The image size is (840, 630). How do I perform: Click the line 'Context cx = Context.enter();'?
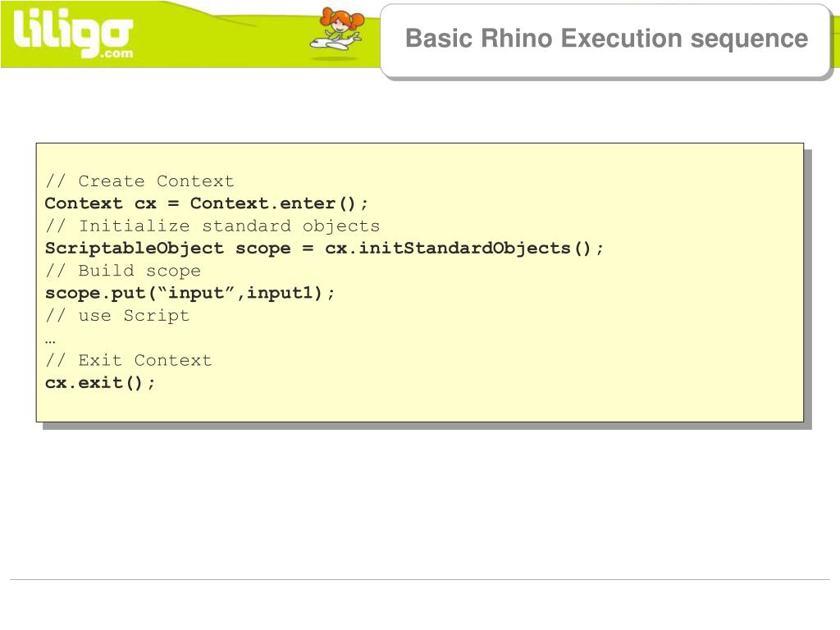coord(206,203)
